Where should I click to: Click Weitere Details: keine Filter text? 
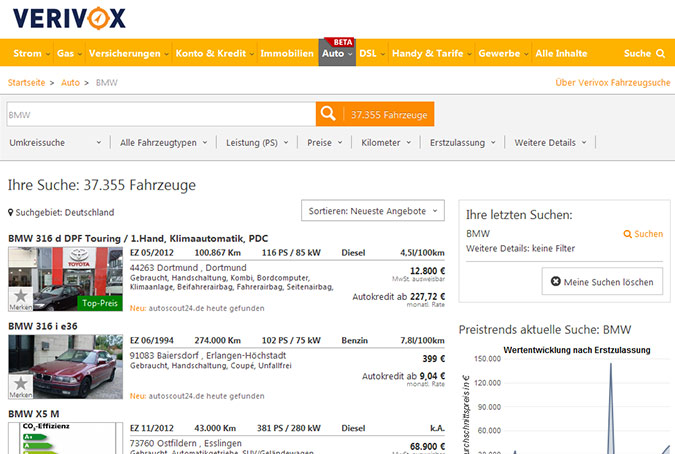coord(520,248)
